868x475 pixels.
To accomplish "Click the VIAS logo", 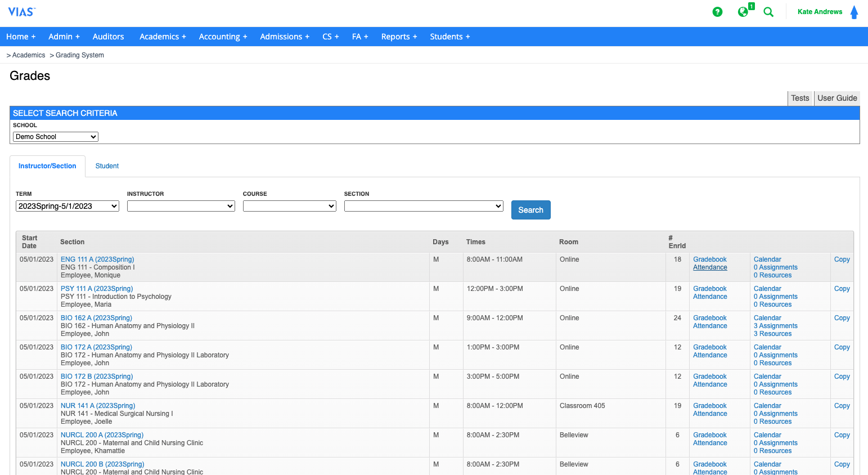I will point(21,12).
